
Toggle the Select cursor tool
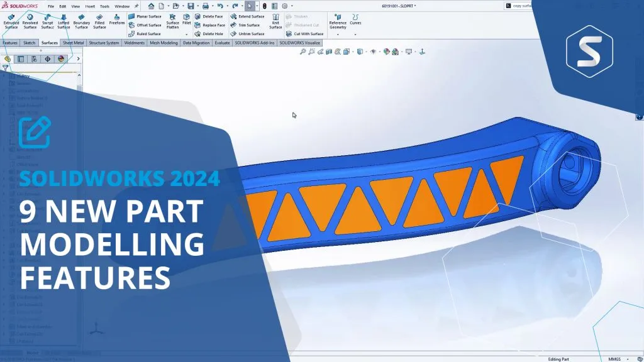[x=250, y=6]
